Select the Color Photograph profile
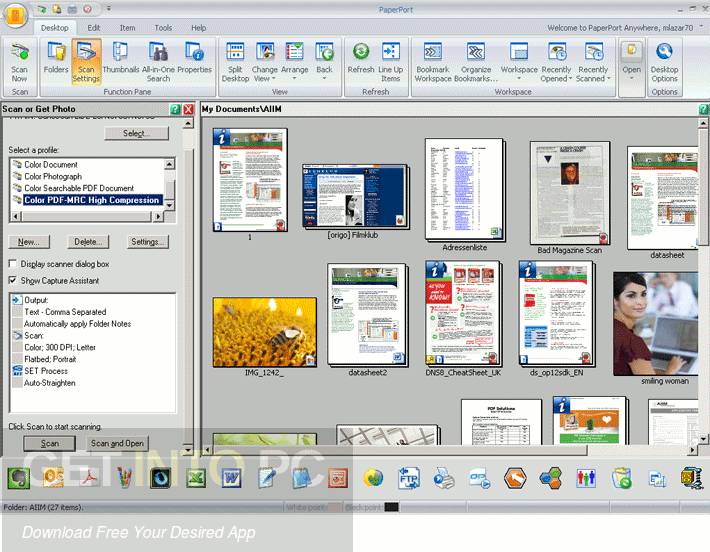Image resolution: width=710 pixels, height=552 pixels. coord(53,176)
